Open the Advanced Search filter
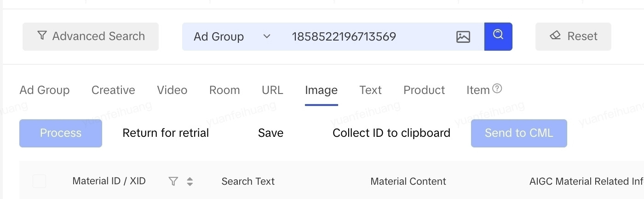The width and height of the screenshot is (644, 199). coord(91,36)
